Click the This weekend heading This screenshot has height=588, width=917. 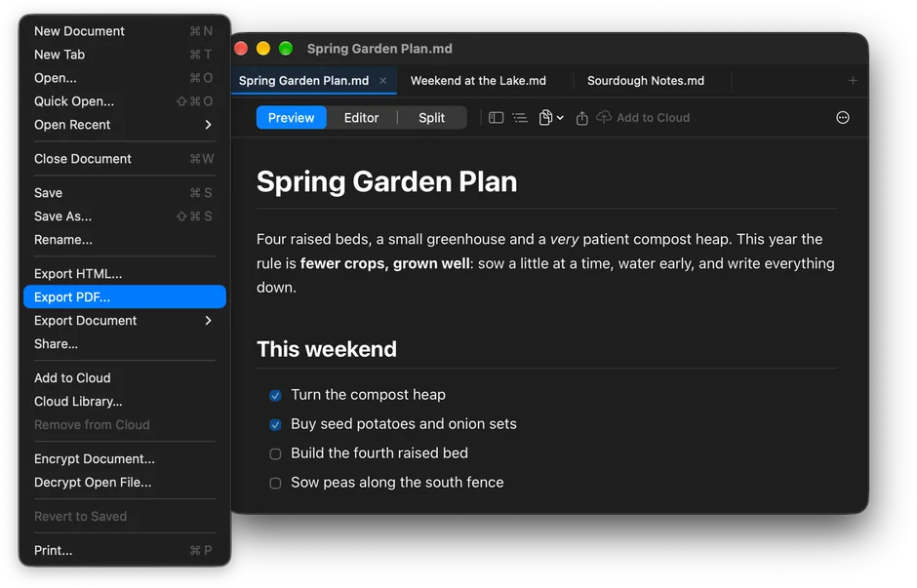[x=327, y=349]
